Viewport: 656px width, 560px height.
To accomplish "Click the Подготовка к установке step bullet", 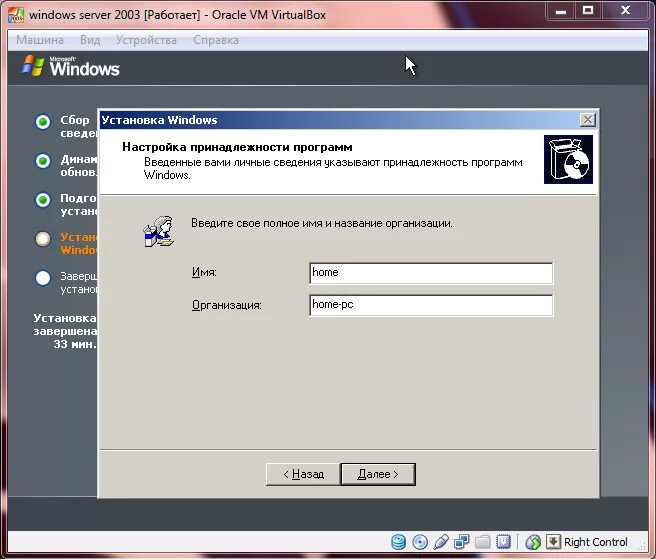I will (43, 200).
